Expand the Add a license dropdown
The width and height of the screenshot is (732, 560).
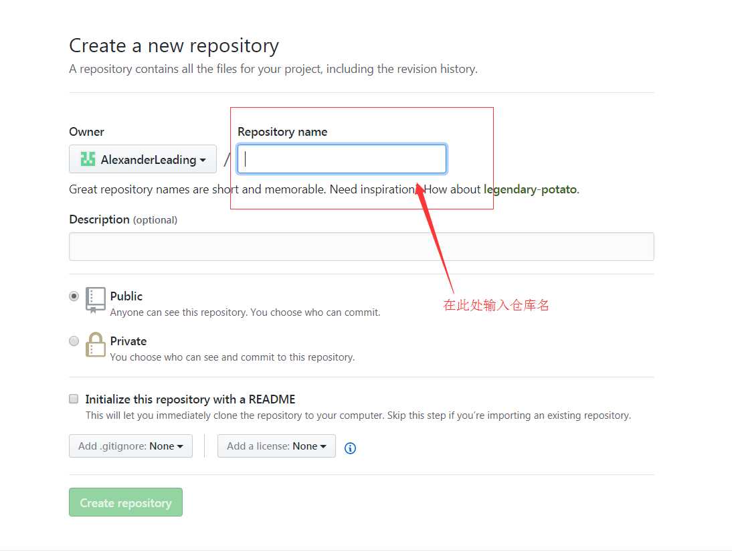(x=276, y=446)
